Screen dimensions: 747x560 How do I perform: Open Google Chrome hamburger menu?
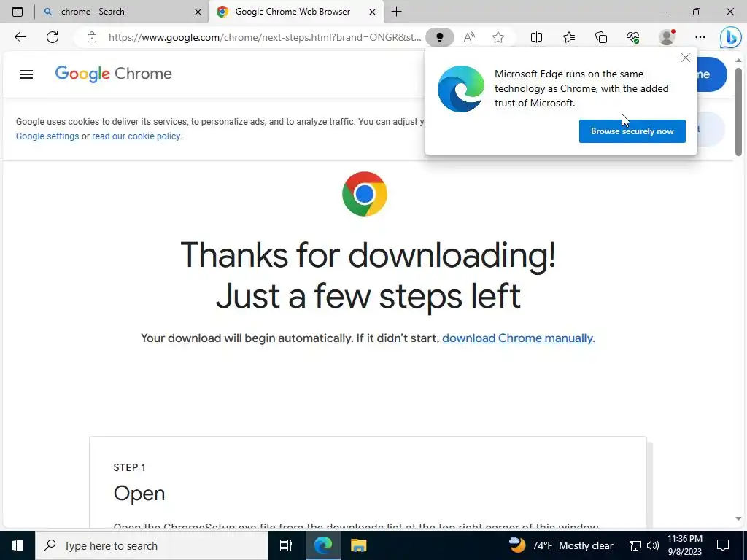[x=26, y=74]
